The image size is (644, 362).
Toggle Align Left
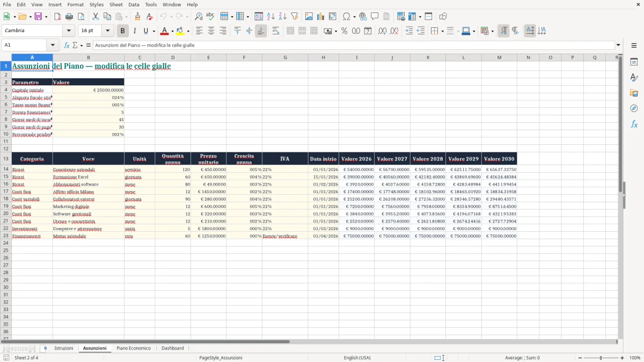tap(199, 31)
